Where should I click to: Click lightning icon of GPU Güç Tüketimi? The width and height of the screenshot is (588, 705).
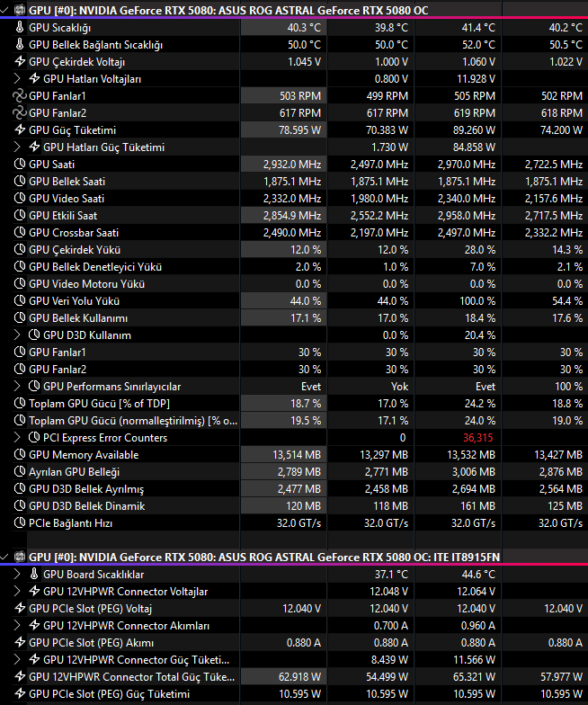point(20,129)
